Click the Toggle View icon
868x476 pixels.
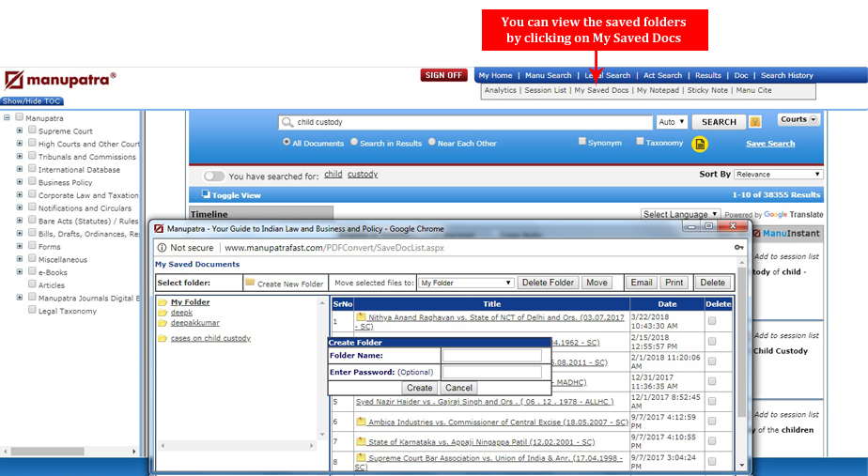click(206, 194)
